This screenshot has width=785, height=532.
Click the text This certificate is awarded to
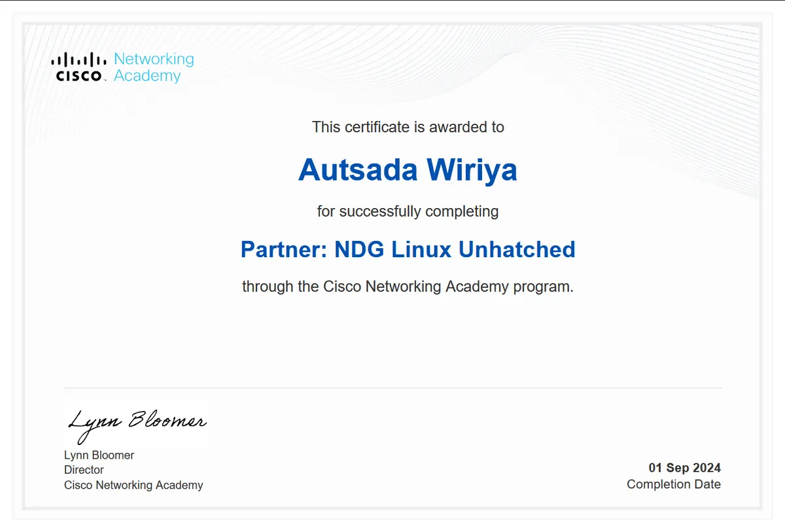click(408, 127)
